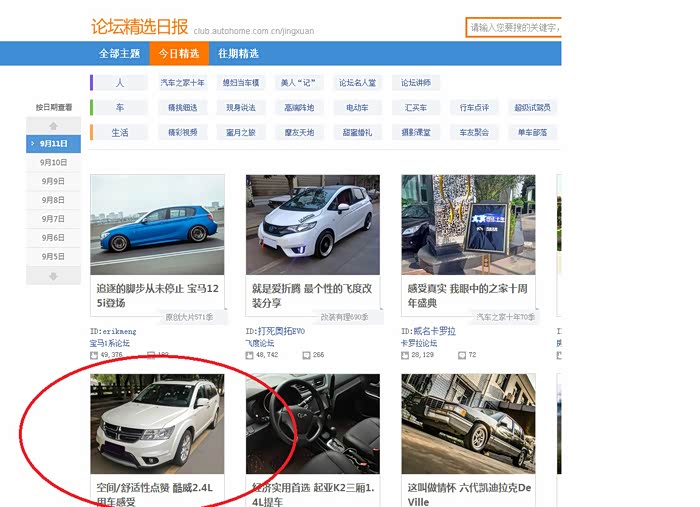Open the 宝马1系论坛 forum link

click(109, 343)
